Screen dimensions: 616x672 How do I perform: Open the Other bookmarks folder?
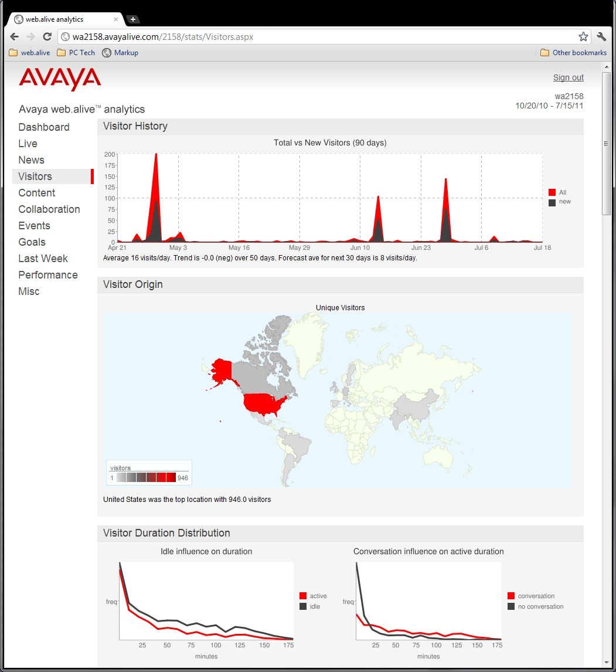click(x=574, y=53)
